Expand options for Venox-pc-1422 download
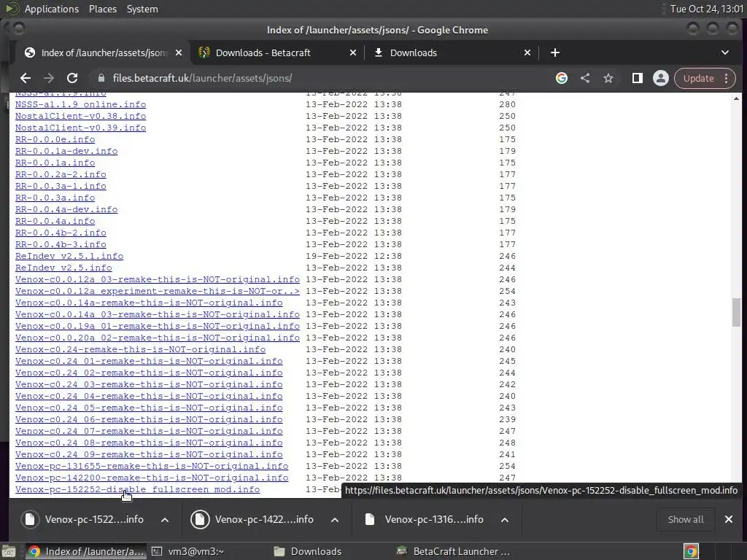The image size is (747, 560). click(335, 519)
